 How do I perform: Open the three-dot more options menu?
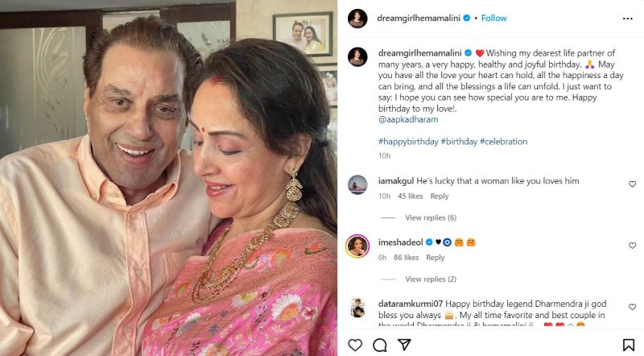[x=629, y=18]
